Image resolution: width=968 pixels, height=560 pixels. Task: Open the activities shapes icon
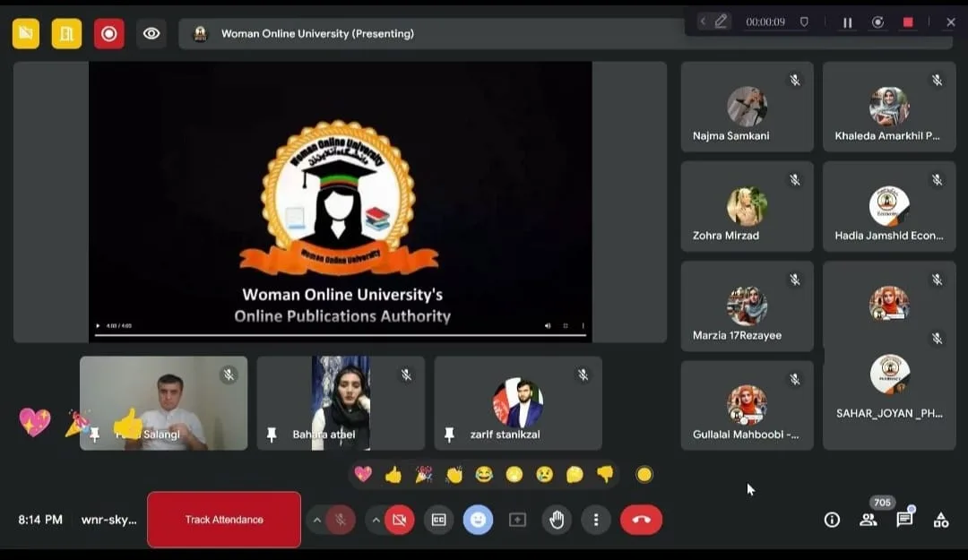pyautogui.click(x=941, y=520)
